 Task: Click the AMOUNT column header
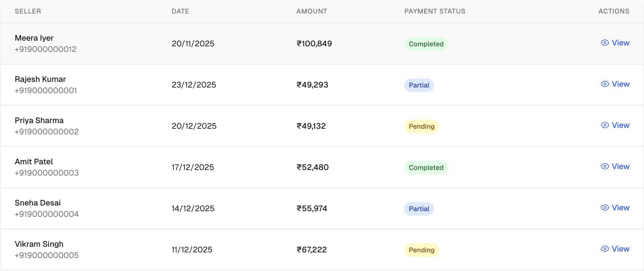tap(312, 11)
